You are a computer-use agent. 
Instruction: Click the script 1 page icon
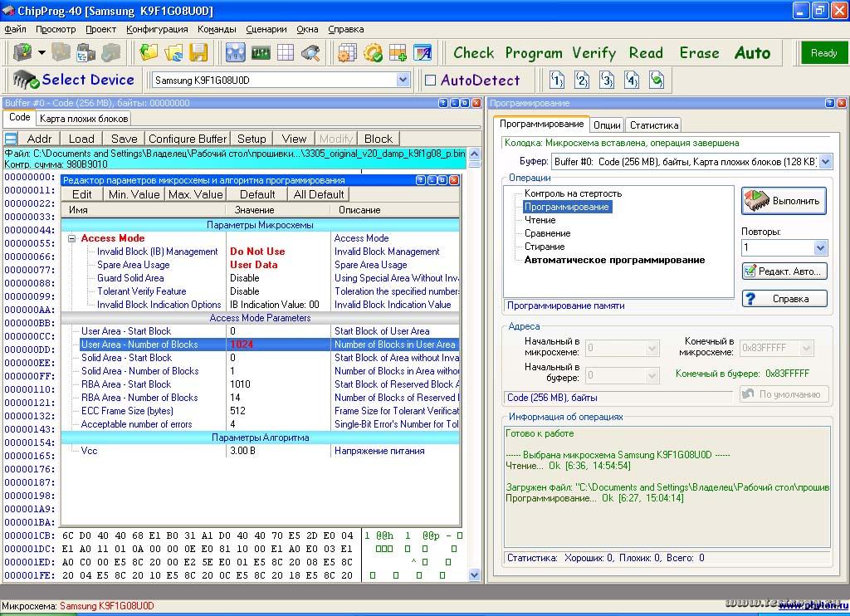558,81
